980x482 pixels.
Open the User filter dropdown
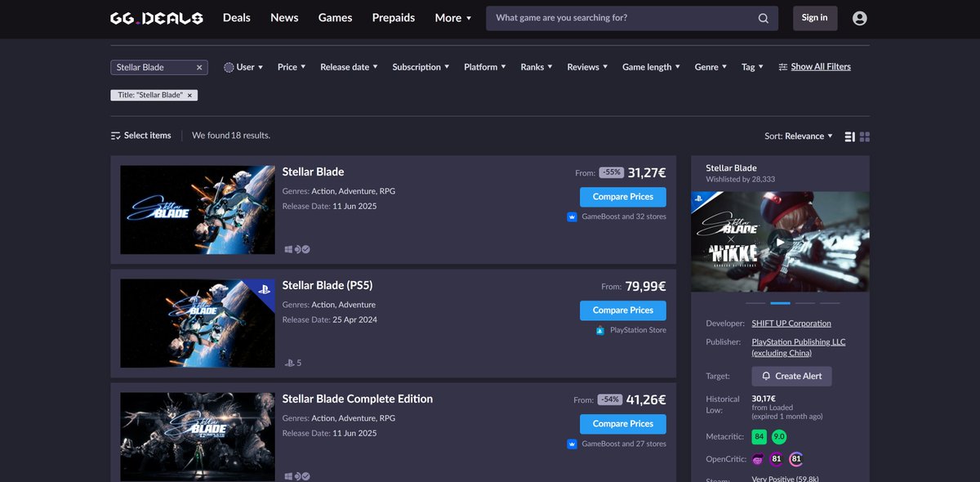[x=243, y=67]
